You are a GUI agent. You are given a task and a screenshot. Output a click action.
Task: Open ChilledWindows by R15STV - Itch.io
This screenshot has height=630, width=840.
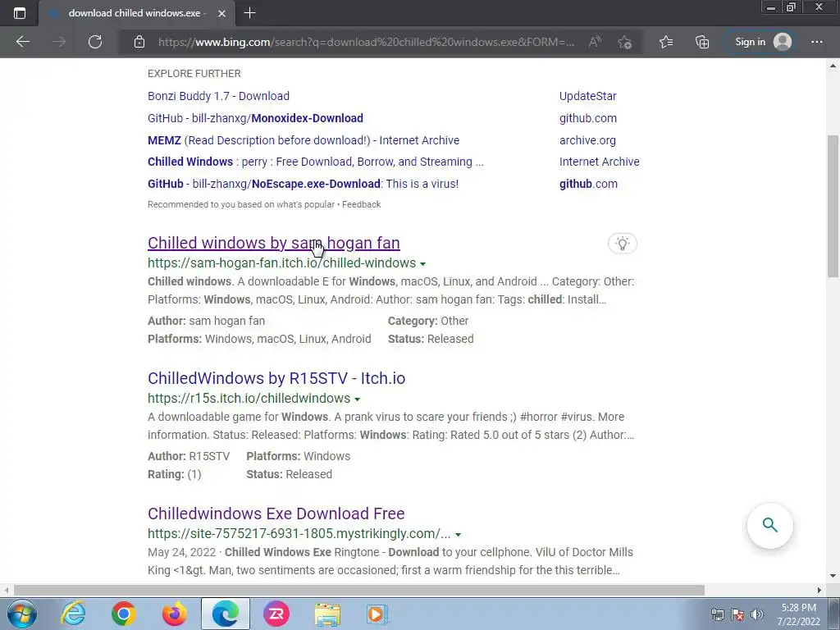pos(276,378)
